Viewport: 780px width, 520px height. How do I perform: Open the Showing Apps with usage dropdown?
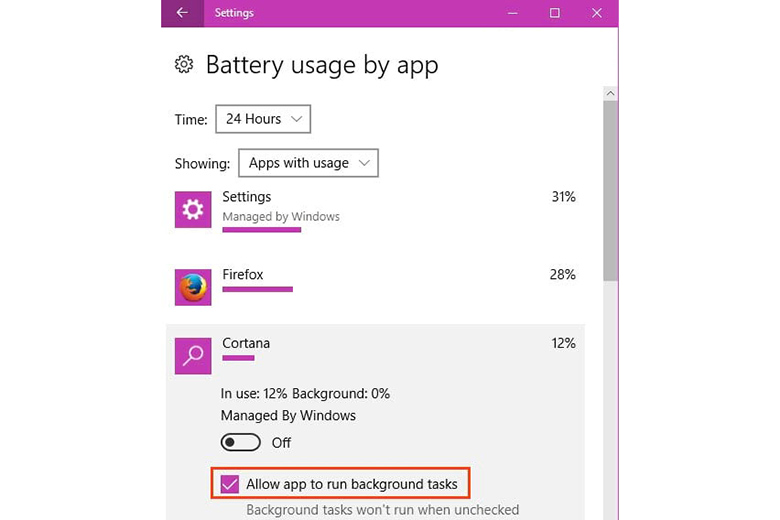308,163
